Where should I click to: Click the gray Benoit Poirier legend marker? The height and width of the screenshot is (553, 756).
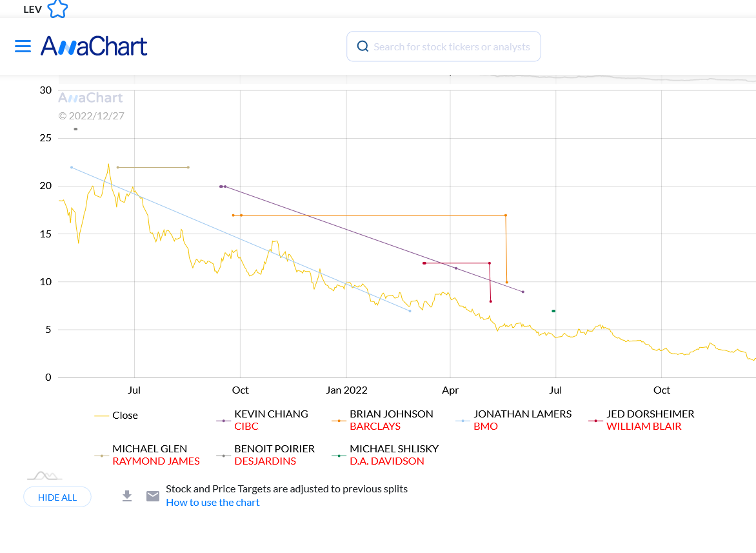click(x=223, y=456)
